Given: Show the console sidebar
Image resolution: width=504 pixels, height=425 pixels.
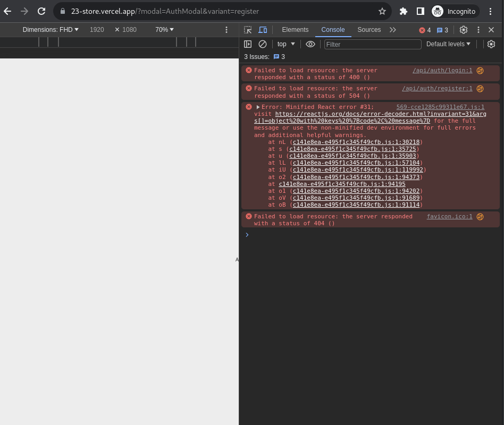Looking at the screenshot, I should point(248,44).
